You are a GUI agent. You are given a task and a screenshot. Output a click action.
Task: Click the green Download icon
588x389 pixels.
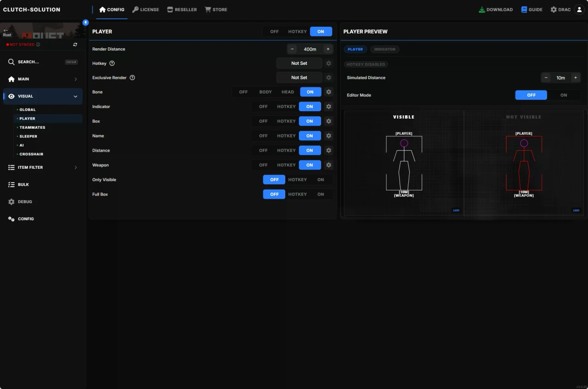point(482,10)
